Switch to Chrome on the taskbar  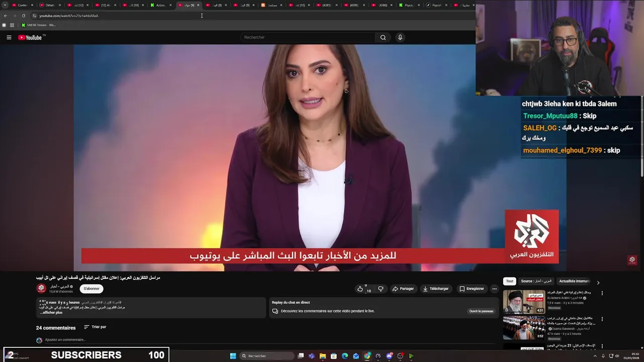[367, 356]
